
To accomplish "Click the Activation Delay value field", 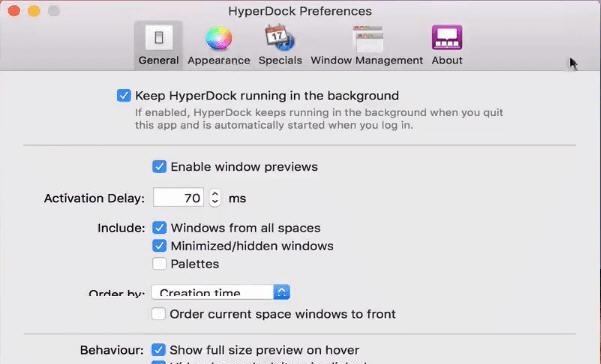I will click(178, 198).
